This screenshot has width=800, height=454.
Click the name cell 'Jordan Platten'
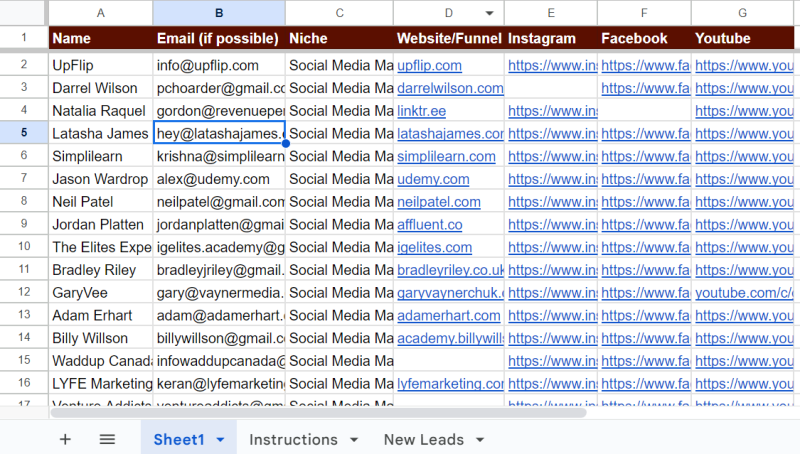[101, 224]
